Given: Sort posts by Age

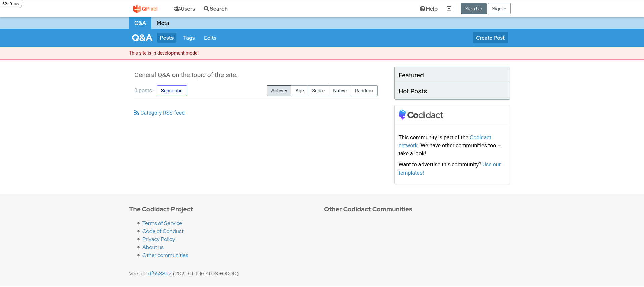Looking at the screenshot, I should click(x=300, y=91).
